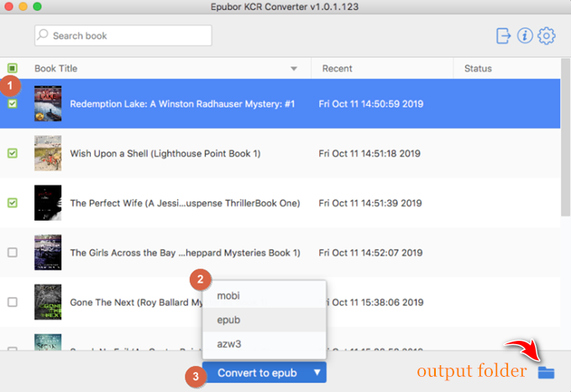Uncheck Redemption Lake book checkbox

click(x=13, y=104)
